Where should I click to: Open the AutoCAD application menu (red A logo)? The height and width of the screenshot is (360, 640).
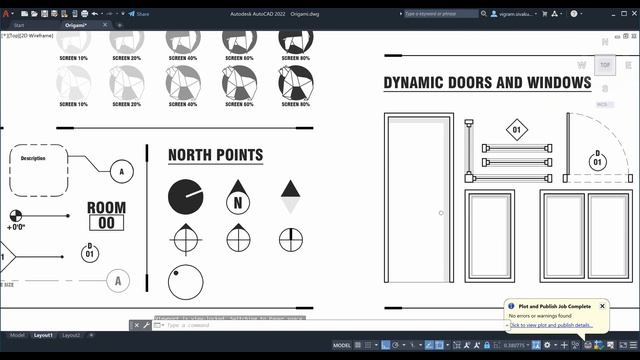(x=6, y=13)
